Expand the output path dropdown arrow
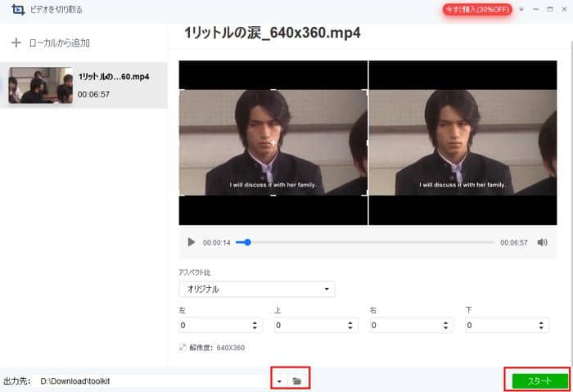573x392 pixels. point(279,381)
